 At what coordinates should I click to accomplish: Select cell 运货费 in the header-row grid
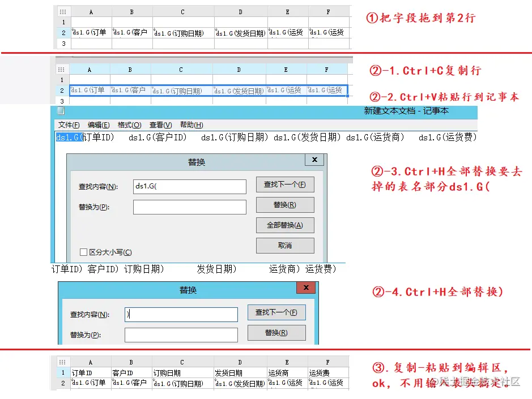[329, 373]
